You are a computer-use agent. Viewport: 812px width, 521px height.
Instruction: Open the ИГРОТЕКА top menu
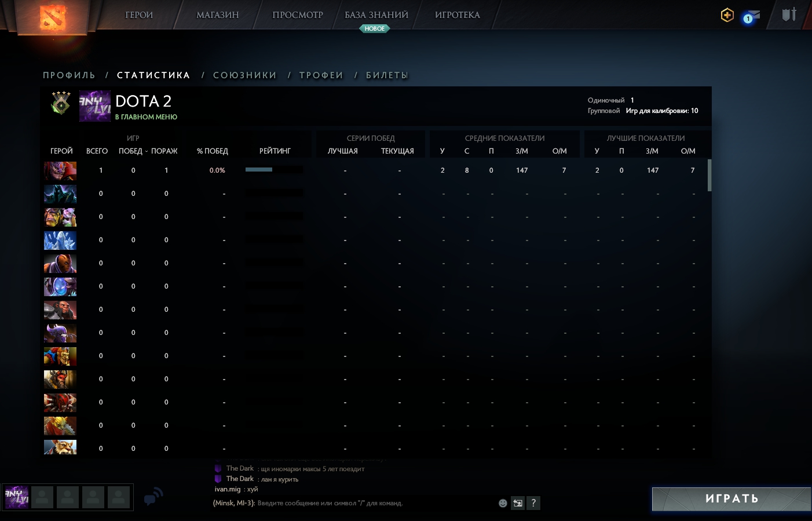point(458,15)
